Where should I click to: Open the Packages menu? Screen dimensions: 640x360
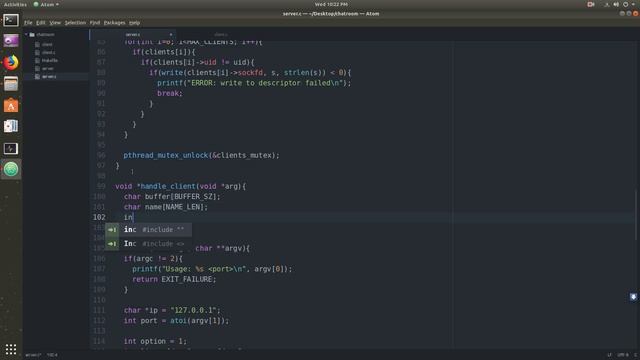pyautogui.click(x=114, y=23)
